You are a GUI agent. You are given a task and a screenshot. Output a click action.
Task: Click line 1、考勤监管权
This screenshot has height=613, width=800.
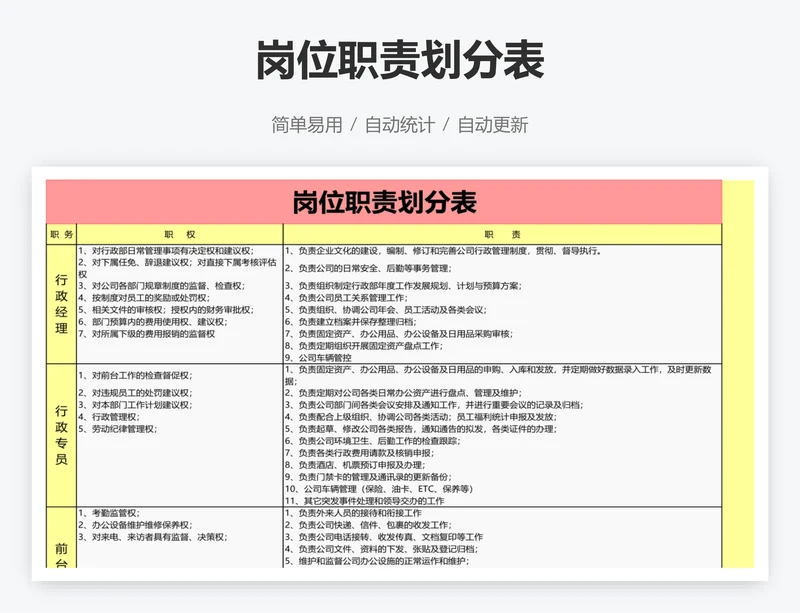109,513
